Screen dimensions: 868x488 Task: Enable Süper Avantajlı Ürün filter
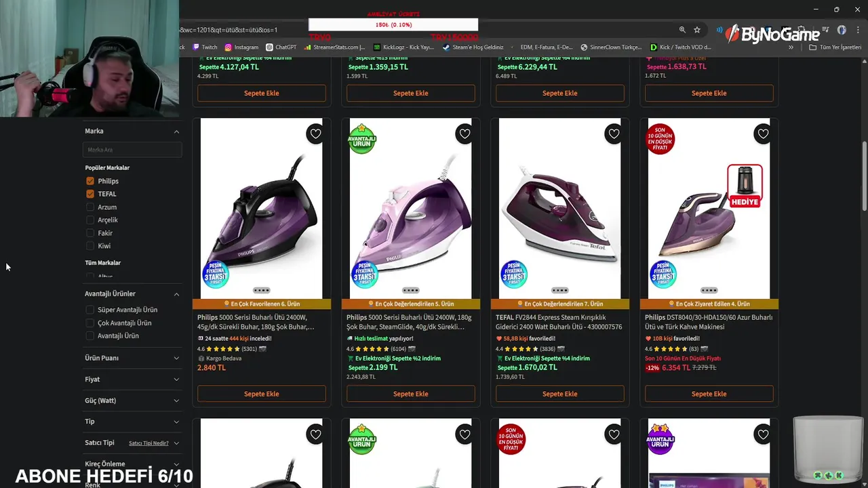tap(90, 310)
